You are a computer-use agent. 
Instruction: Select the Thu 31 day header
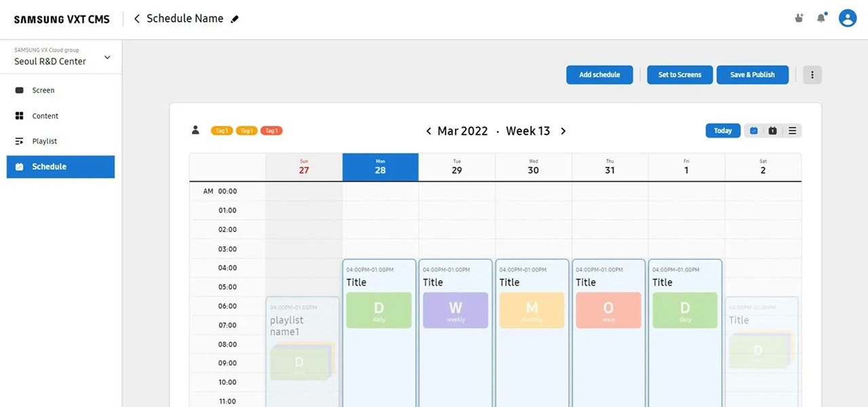coord(610,167)
